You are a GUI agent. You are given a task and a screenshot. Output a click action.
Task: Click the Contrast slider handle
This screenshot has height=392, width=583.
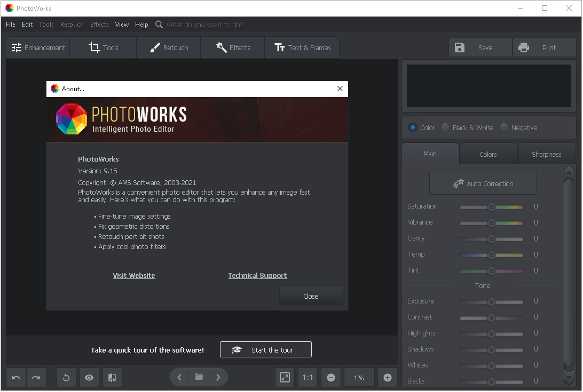(x=491, y=318)
